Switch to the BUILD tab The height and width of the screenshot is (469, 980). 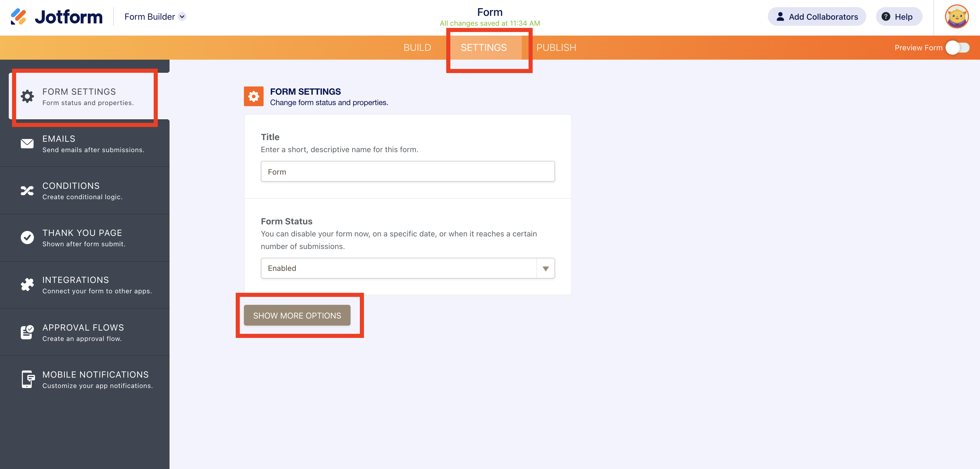(417, 48)
